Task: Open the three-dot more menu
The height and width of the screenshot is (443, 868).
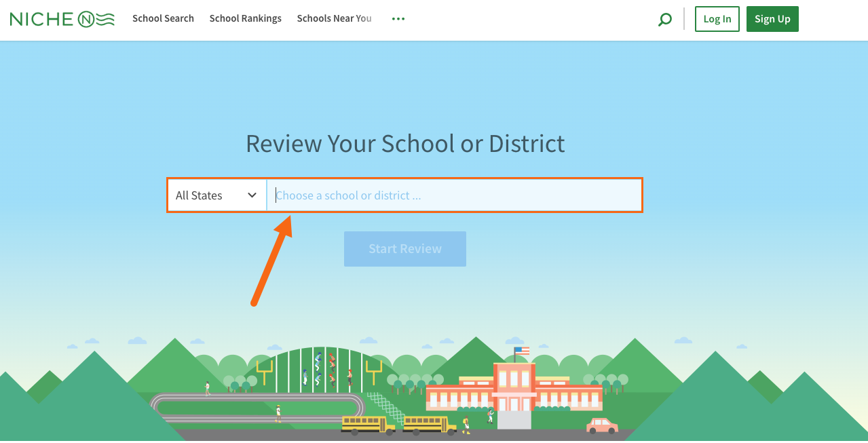Action: click(x=398, y=19)
